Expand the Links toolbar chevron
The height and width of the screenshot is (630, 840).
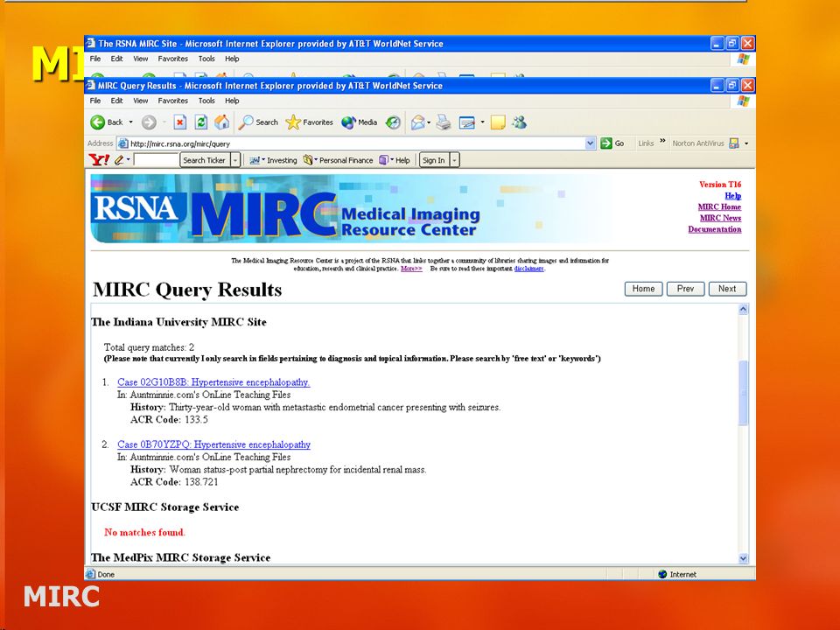(x=662, y=142)
